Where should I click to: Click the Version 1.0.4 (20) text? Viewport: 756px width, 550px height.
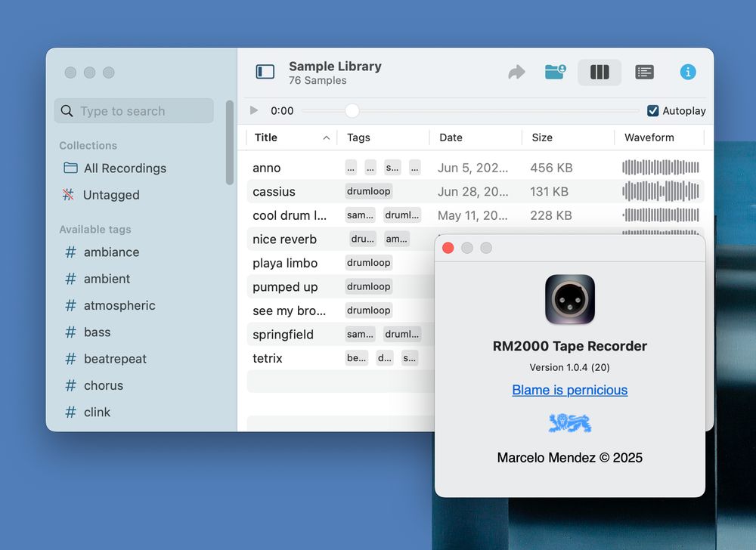[x=569, y=367]
